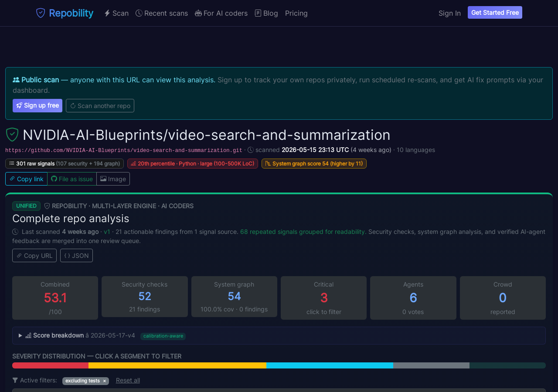This screenshot has height=392, width=558.
Task: Click the calibration-aware tag
Action: point(163,336)
